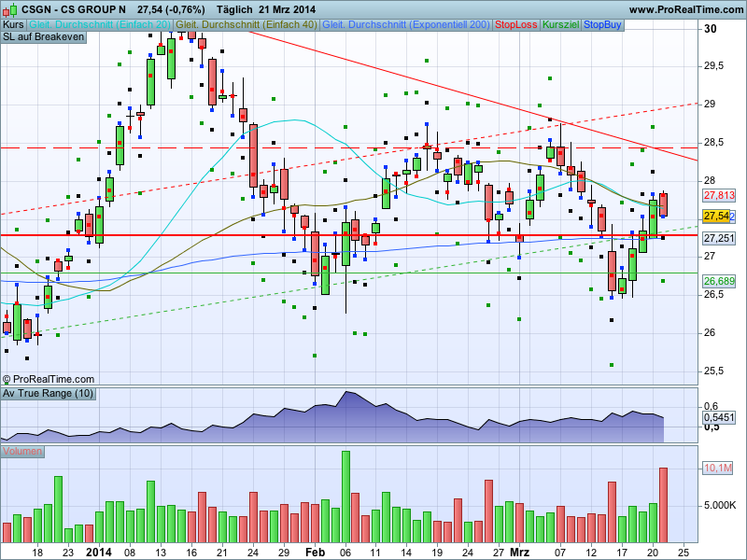Click the yellow 27,54 current price tag

716,216
